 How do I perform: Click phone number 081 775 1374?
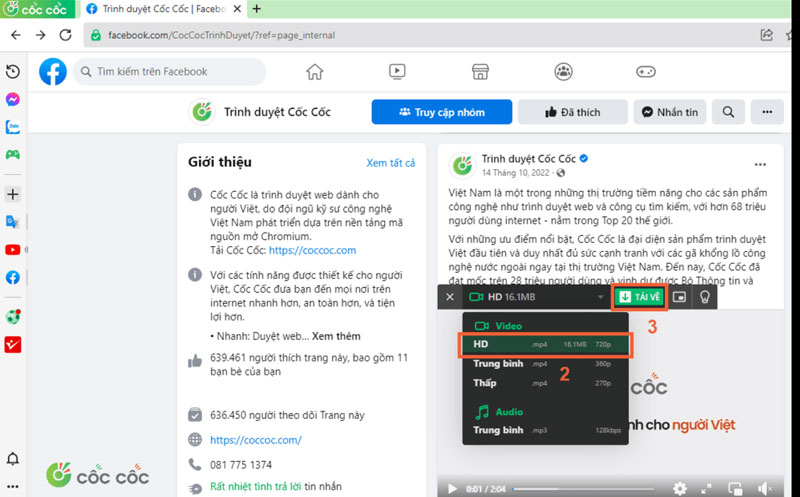(x=241, y=464)
